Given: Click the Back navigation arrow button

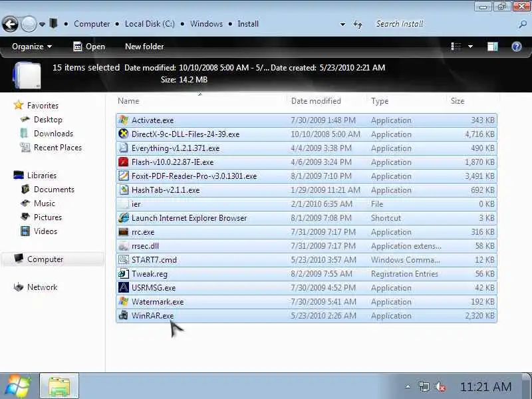Looking at the screenshot, I should point(10,24).
